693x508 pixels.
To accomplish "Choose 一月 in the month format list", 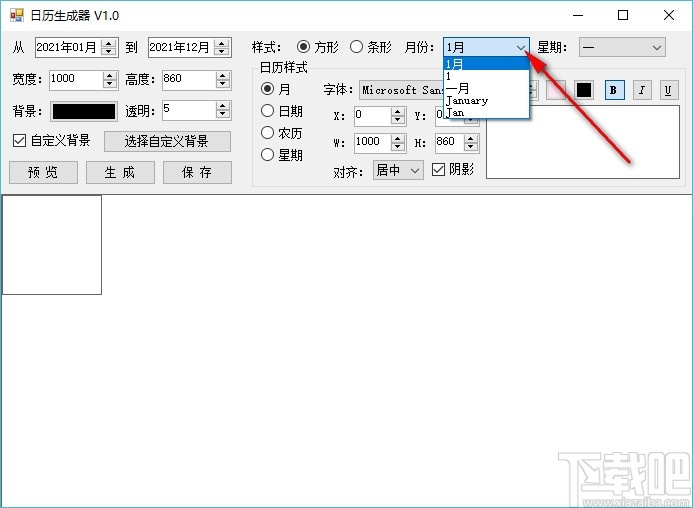I will point(486,88).
